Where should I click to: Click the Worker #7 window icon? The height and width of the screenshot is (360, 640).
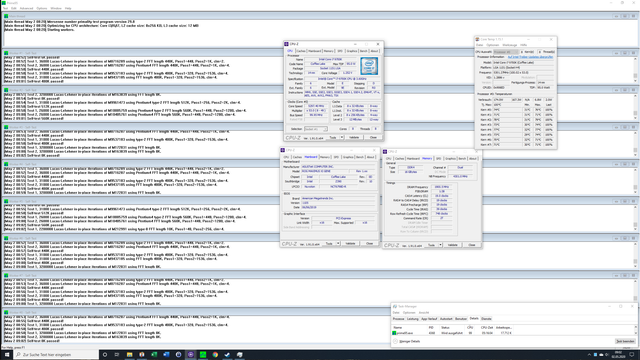click(x=6, y=275)
